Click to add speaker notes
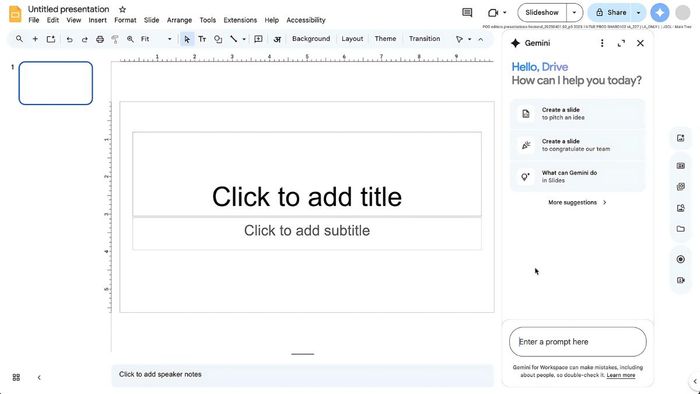Screen dimensions: 700x394 (x=302, y=374)
